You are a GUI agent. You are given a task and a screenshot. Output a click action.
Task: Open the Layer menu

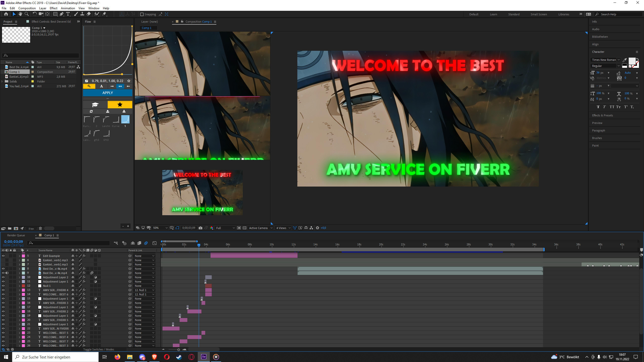(43, 8)
